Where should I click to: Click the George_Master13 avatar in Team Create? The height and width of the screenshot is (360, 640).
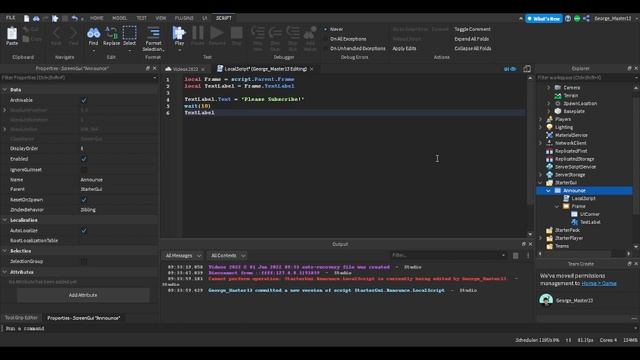coord(546,300)
